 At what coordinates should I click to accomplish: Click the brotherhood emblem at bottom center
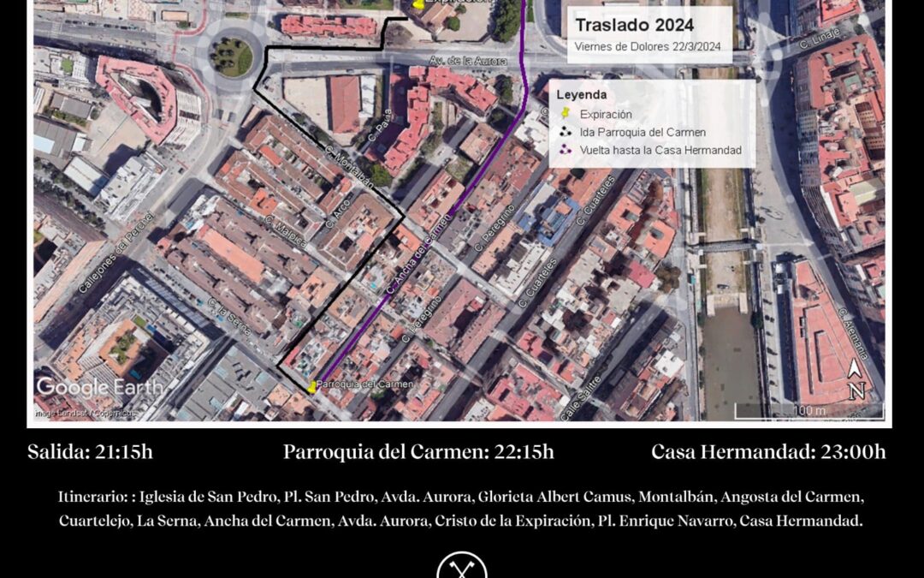click(461, 567)
